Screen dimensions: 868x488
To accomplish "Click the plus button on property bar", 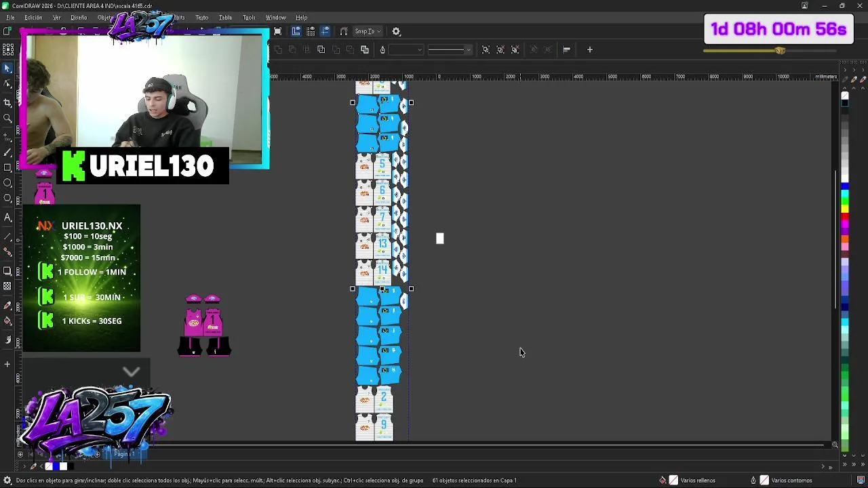I will [590, 49].
